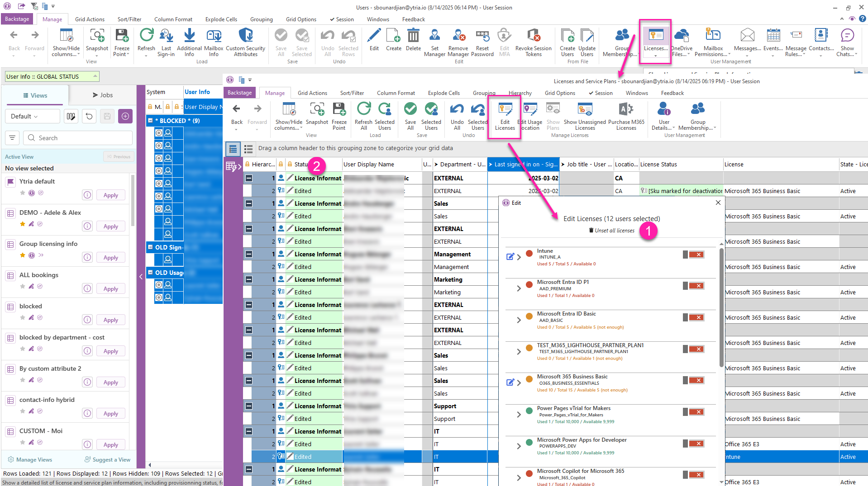Toggle the Microsoft Entra ID Basic license switch

694,317
